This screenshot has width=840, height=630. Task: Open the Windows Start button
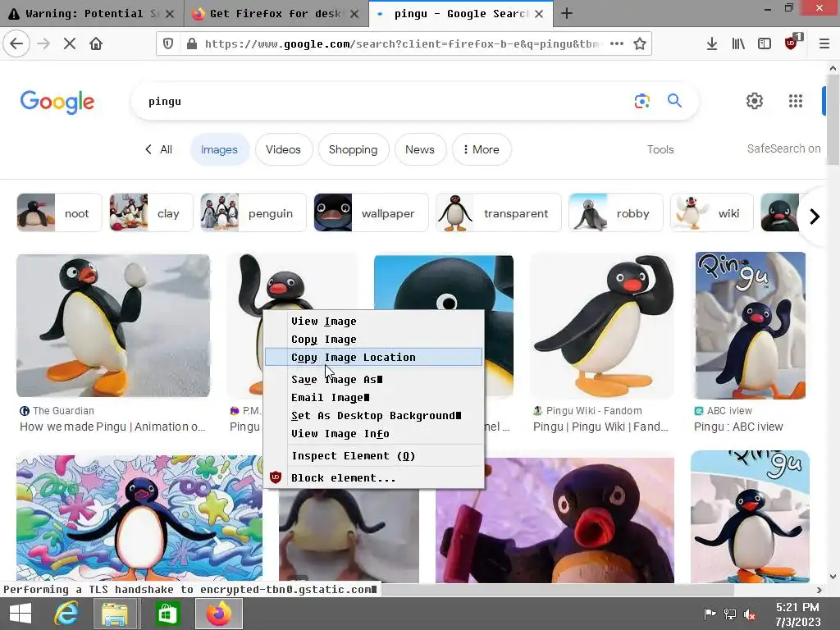click(21, 614)
